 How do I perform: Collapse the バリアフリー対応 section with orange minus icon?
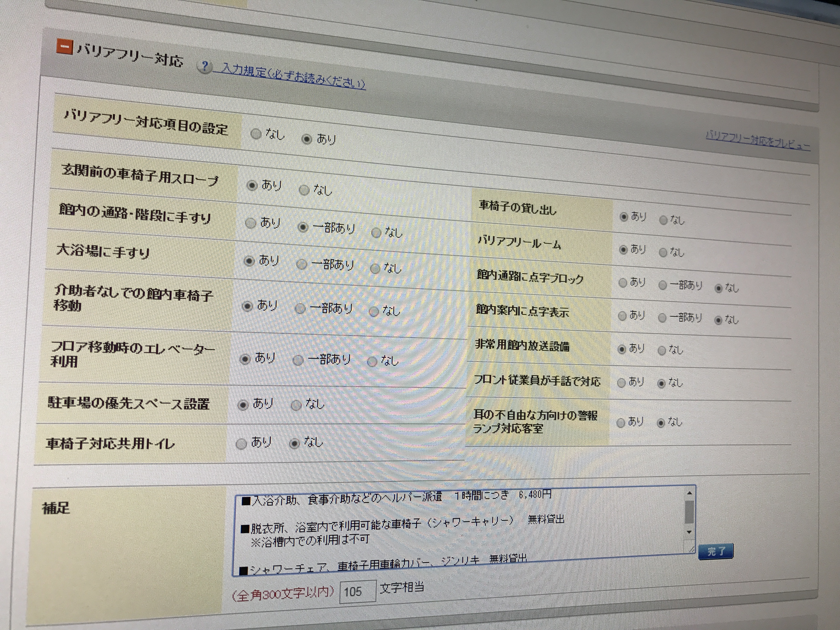point(65,47)
